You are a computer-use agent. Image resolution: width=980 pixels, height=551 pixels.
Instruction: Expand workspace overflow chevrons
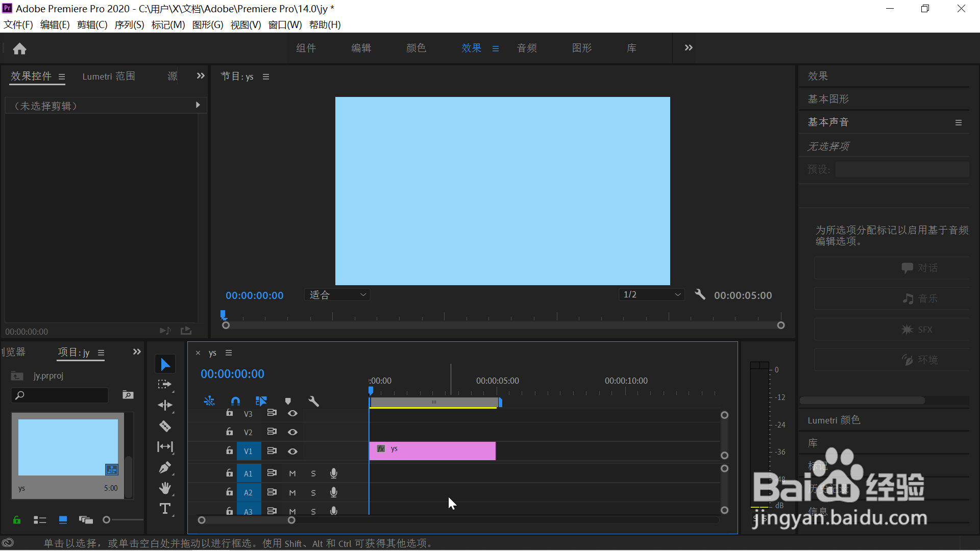pos(689,47)
